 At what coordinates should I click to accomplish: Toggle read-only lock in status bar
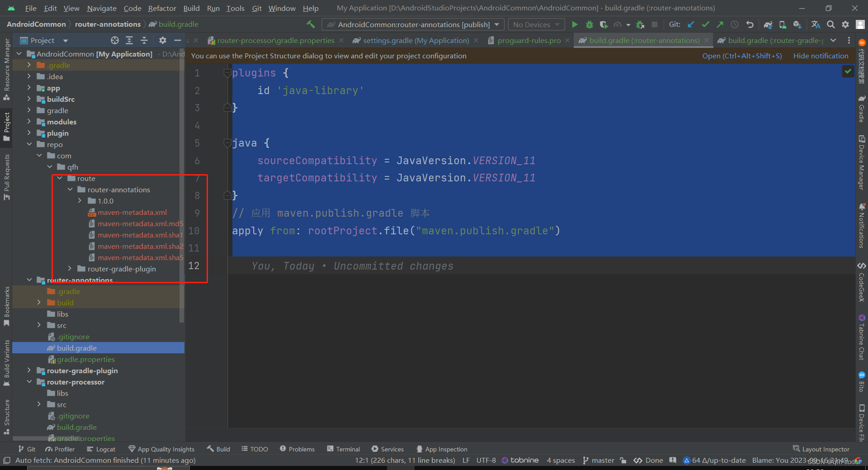(623, 461)
